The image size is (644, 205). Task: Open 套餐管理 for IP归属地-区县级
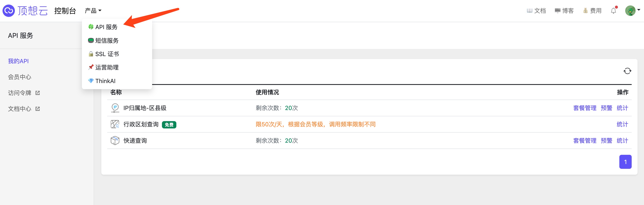[584, 108]
